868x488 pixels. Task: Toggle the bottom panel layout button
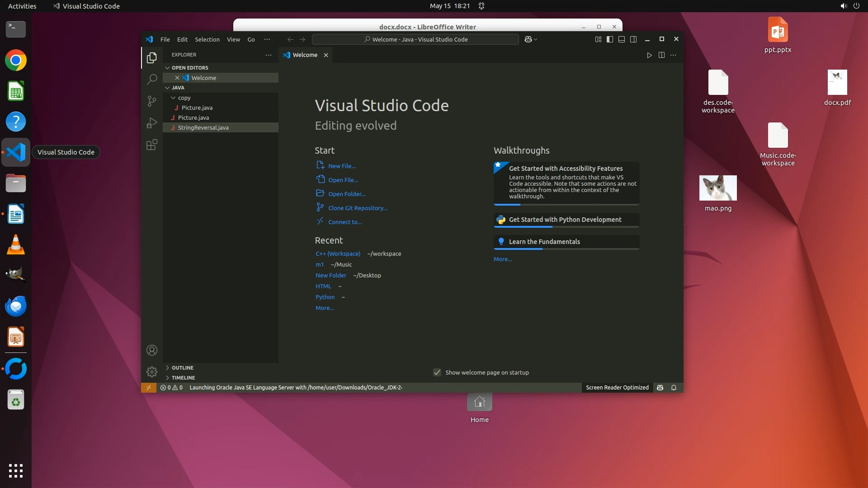tap(622, 39)
